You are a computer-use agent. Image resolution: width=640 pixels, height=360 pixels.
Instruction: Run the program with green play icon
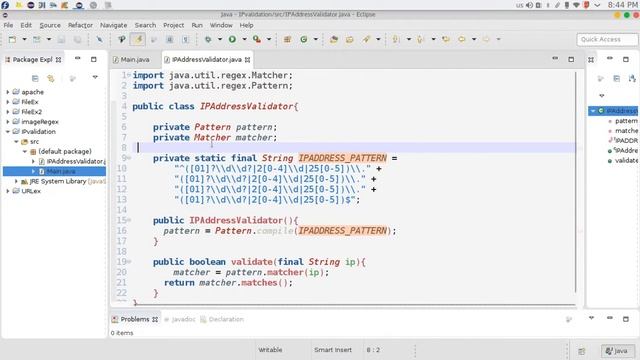click(x=232, y=39)
